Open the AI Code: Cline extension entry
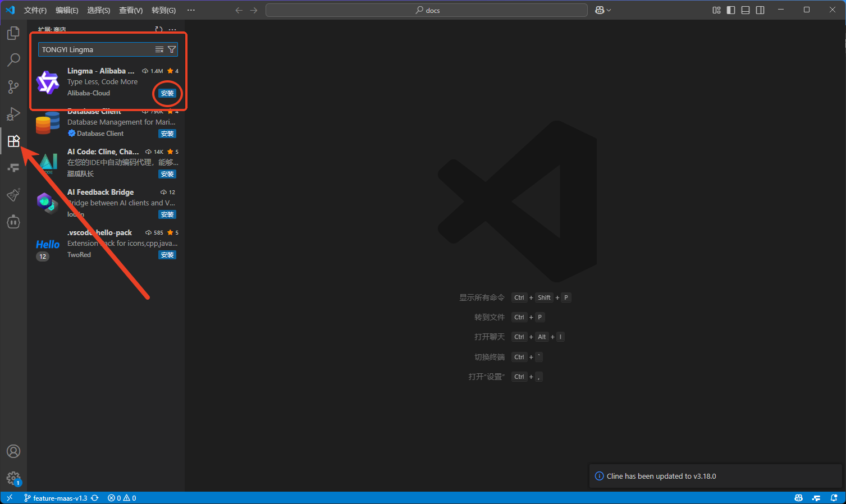The image size is (846, 504). [107, 163]
